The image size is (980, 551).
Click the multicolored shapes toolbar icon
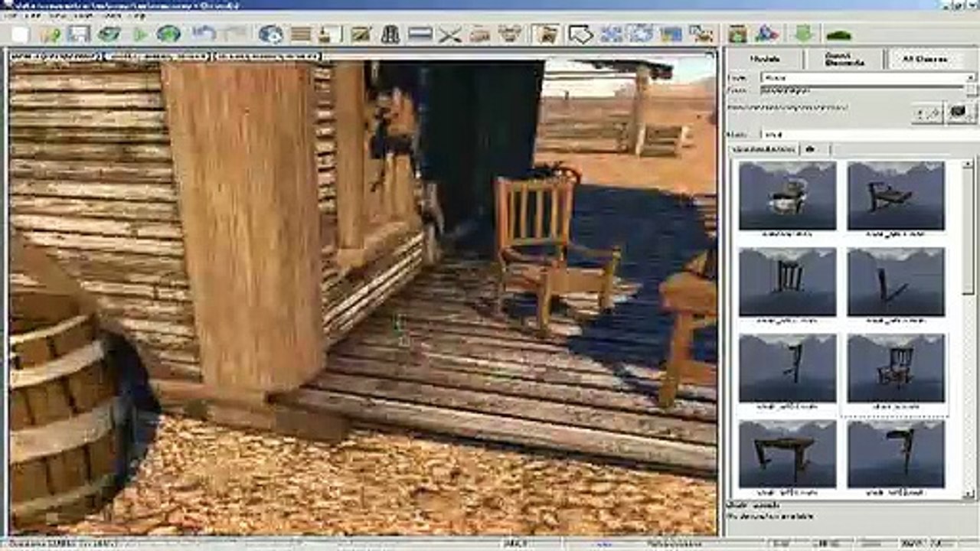766,34
